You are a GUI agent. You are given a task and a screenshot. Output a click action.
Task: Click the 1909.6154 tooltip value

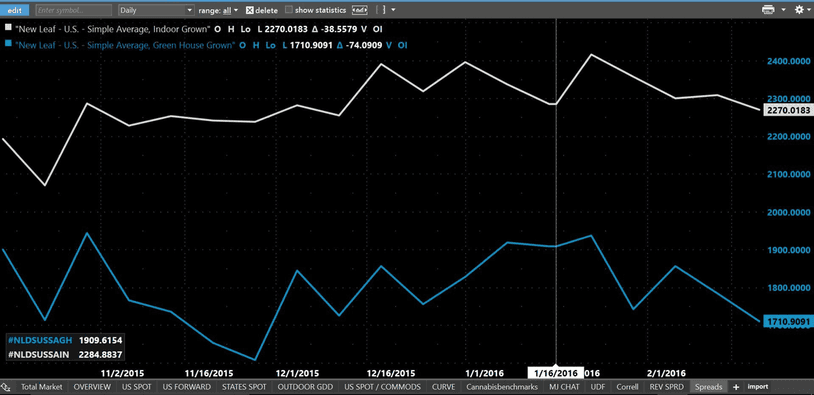(100, 340)
